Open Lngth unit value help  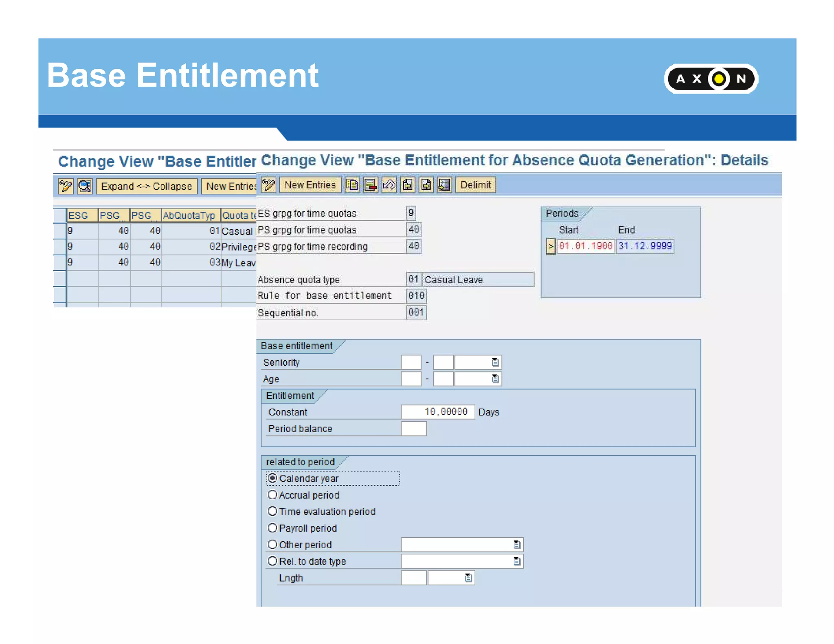click(468, 578)
